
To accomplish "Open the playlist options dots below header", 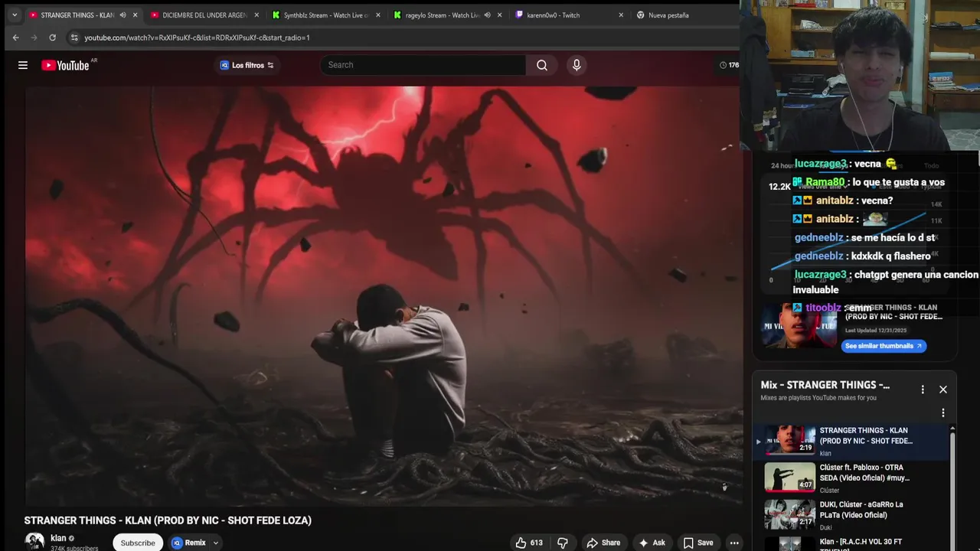I will [943, 413].
